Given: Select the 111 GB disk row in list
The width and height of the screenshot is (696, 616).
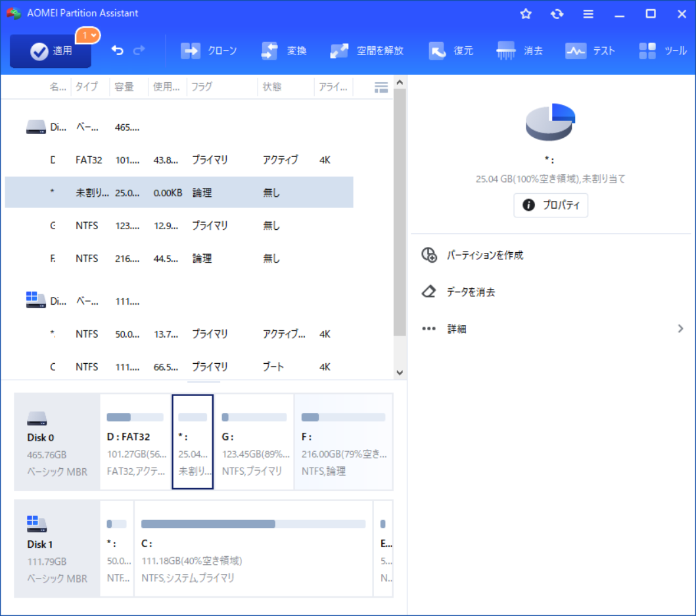Looking at the screenshot, I should pyautogui.click(x=179, y=301).
